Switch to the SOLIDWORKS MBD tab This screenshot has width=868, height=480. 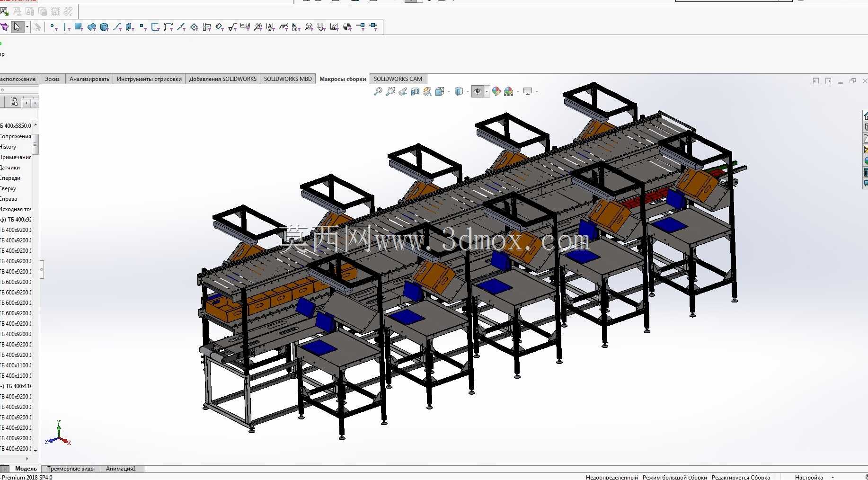pyautogui.click(x=288, y=79)
